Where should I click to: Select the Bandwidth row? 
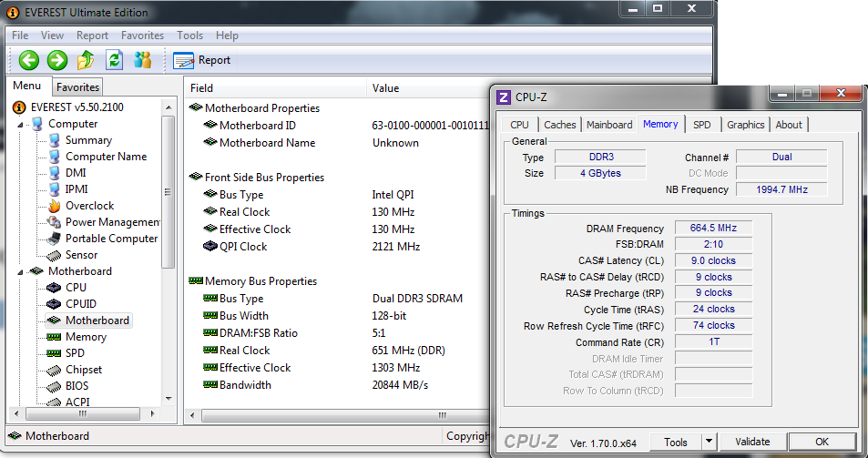338,385
